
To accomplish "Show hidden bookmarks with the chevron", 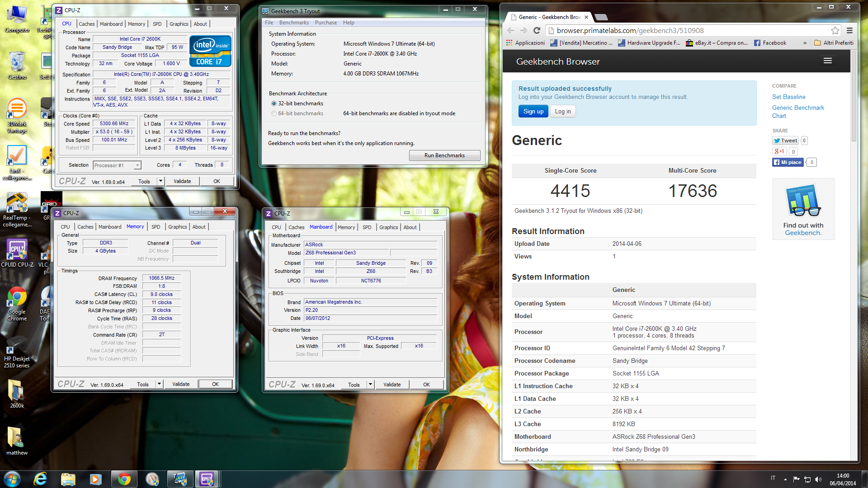I will coord(805,43).
